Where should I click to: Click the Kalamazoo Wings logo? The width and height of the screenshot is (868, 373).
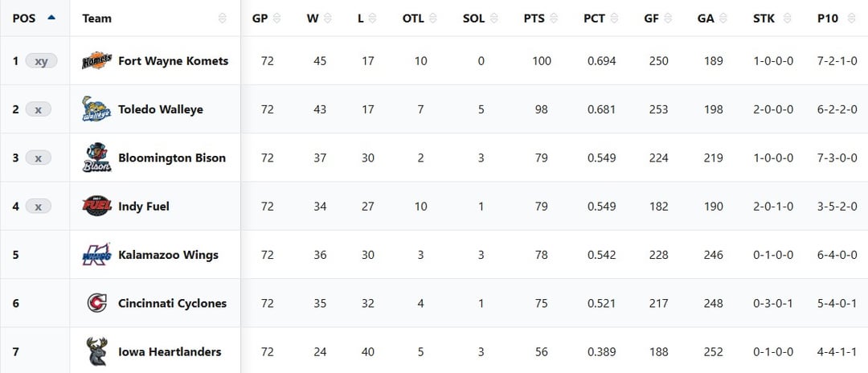click(x=97, y=255)
